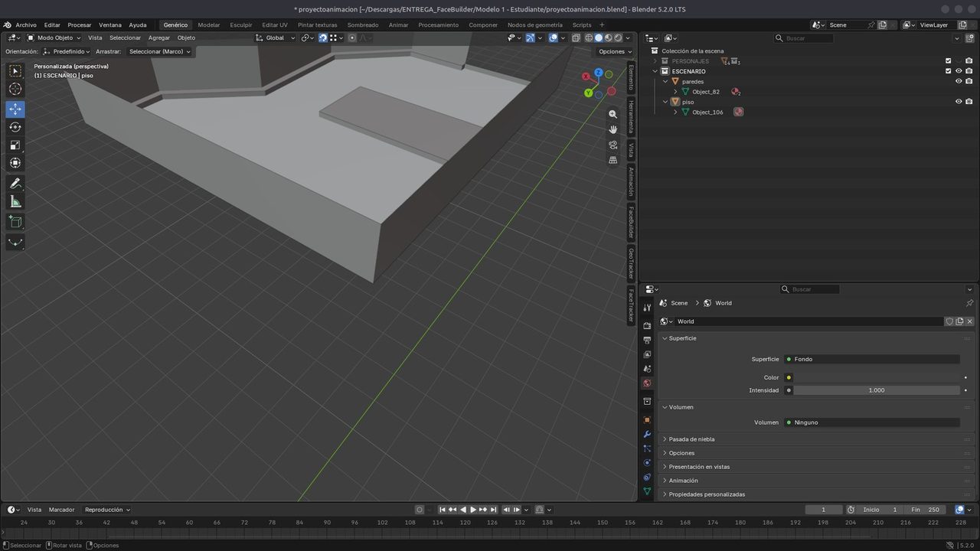Open the Render properties tab

point(647,326)
